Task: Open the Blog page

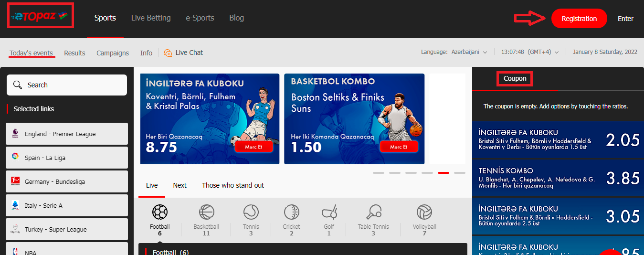Action: click(236, 18)
